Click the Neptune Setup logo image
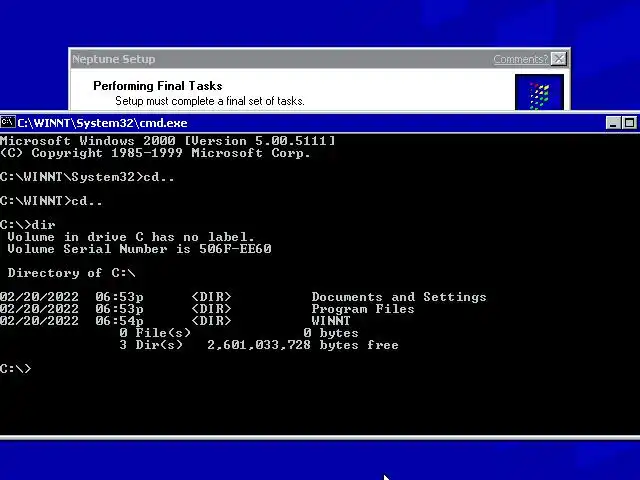Image resolution: width=640 pixels, height=480 pixels. pyautogui.click(x=539, y=92)
